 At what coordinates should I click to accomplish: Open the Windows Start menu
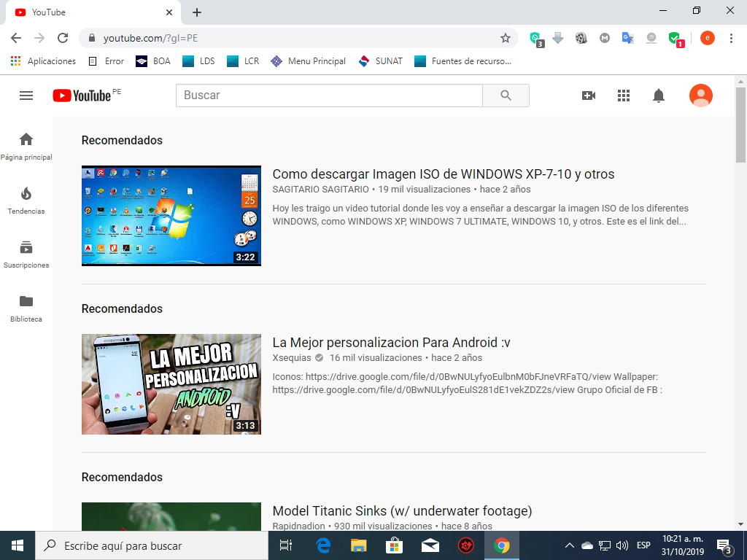18,545
